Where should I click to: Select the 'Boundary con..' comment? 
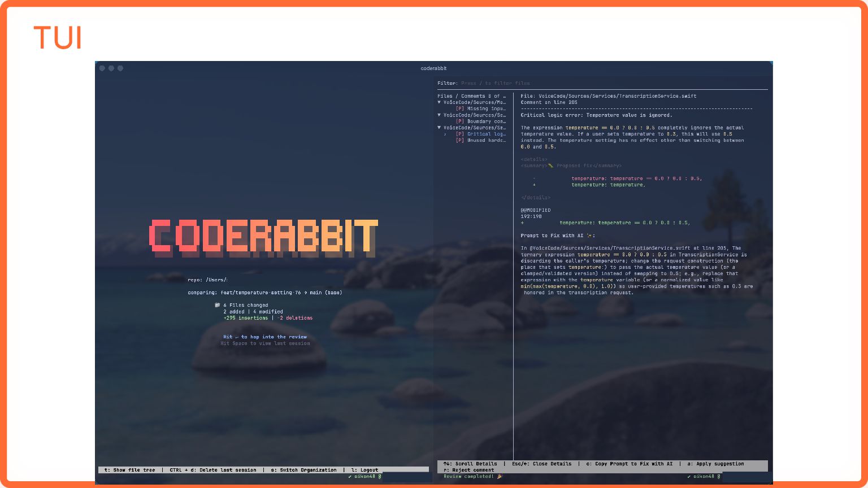(486, 121)
